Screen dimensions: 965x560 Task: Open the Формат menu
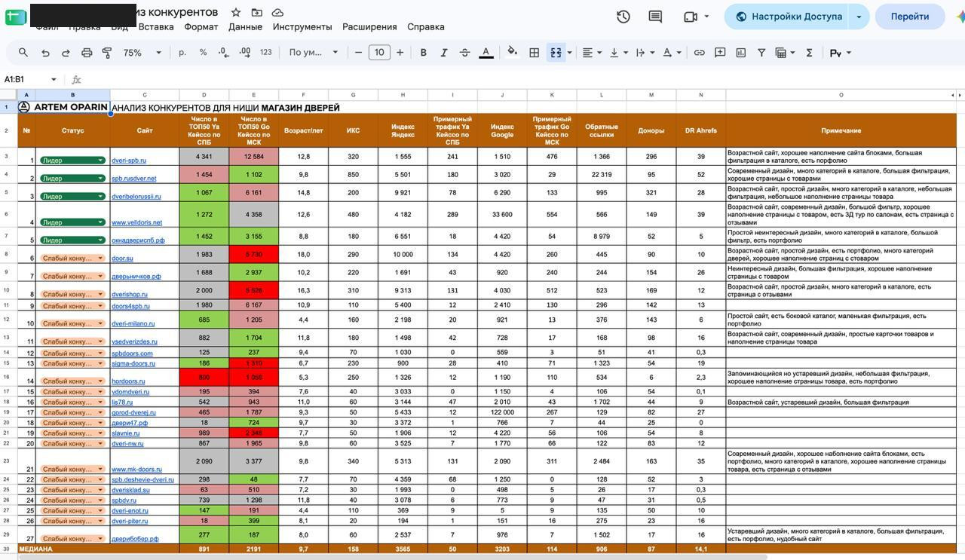tap(201, 27)
